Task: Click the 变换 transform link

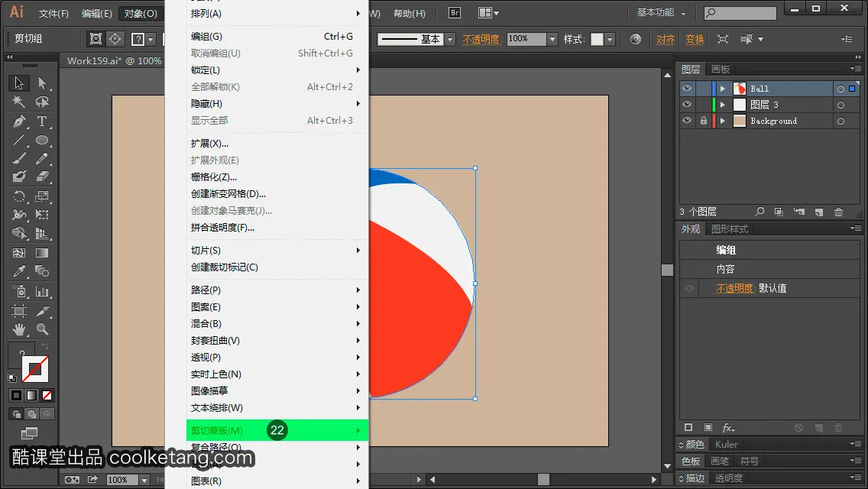Action: (695, 39)
